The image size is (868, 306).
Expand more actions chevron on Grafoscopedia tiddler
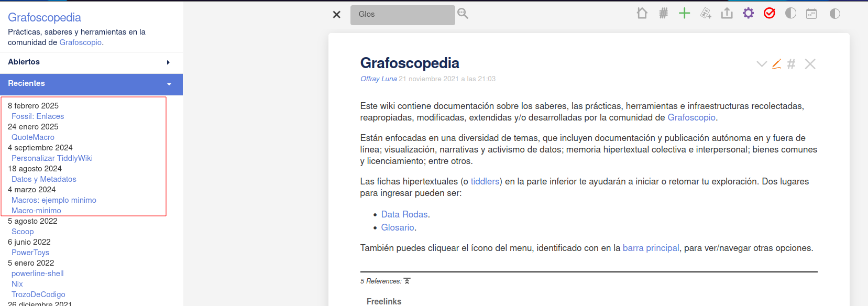pyautogui.click(x=762, y=64)
